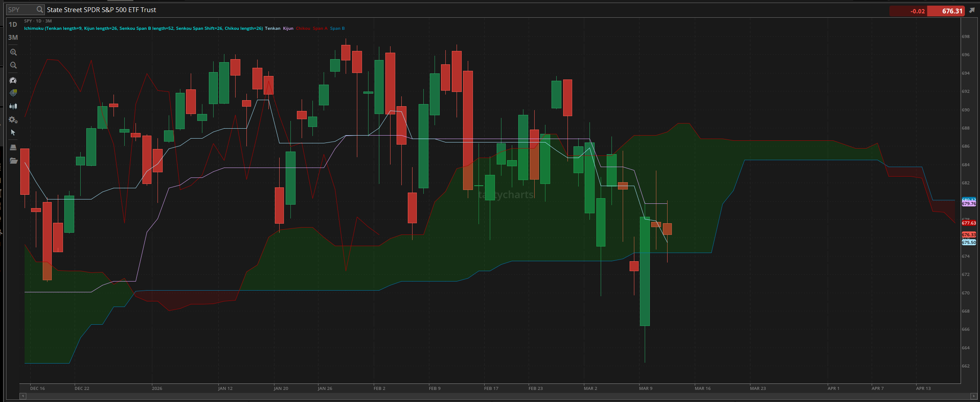Open the folder saved layouts icon
Image resolution: width=980 pixels, height=402 pixels.
[x=13, y=161]
